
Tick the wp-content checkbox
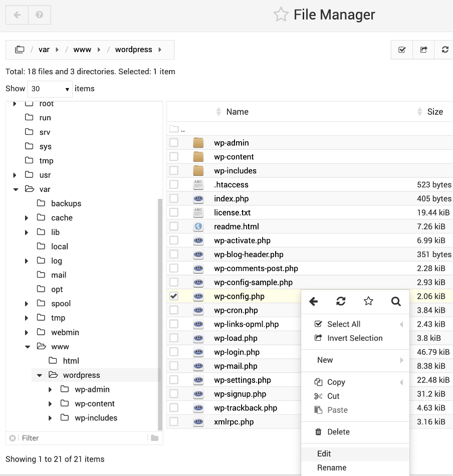point(174,157)
